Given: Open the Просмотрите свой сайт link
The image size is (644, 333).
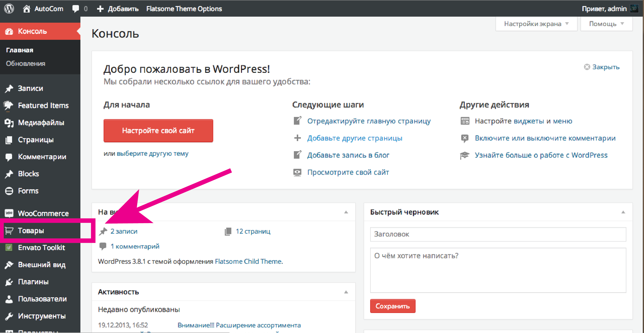Looking at the screenshot, I should 348,172.
